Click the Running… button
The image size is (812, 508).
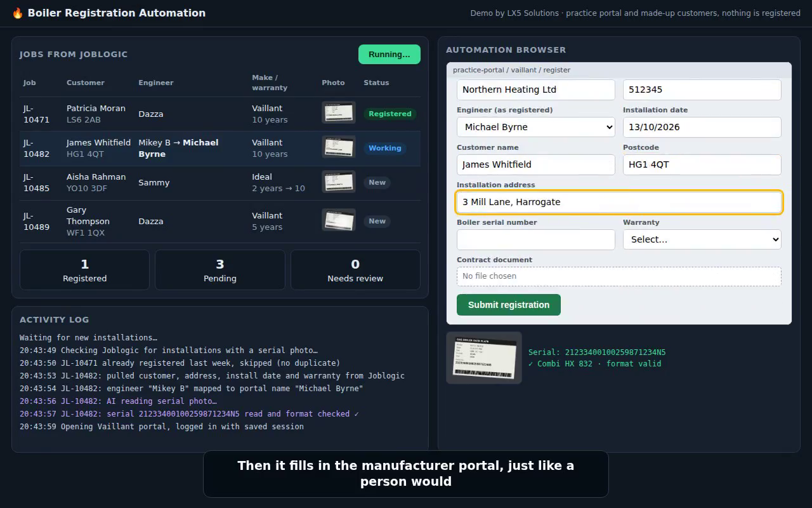390,55
